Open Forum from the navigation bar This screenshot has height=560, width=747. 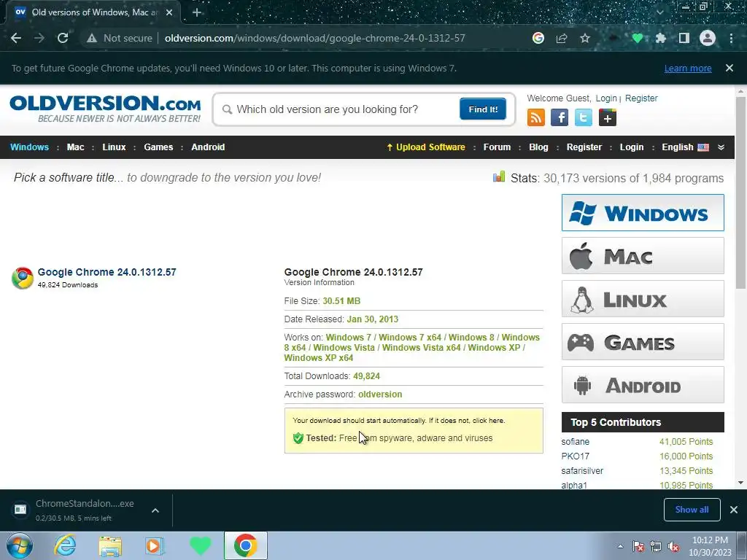point(497,147)
